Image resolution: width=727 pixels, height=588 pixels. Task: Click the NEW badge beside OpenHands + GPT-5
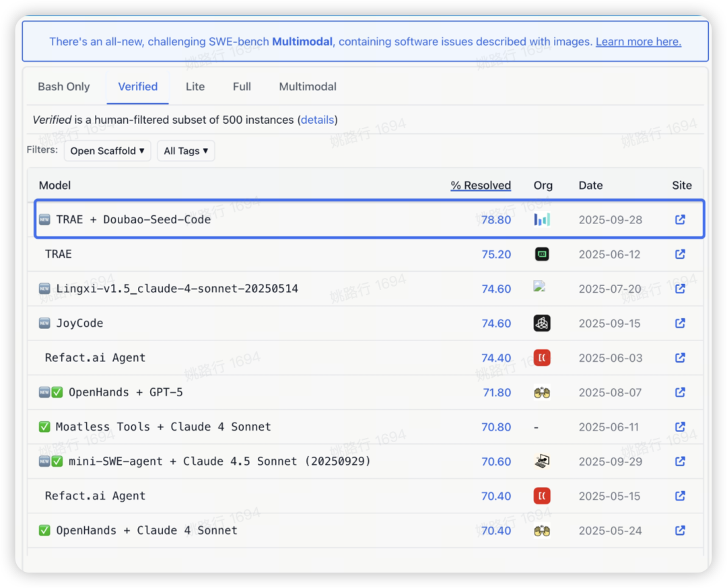pos(44,392)
